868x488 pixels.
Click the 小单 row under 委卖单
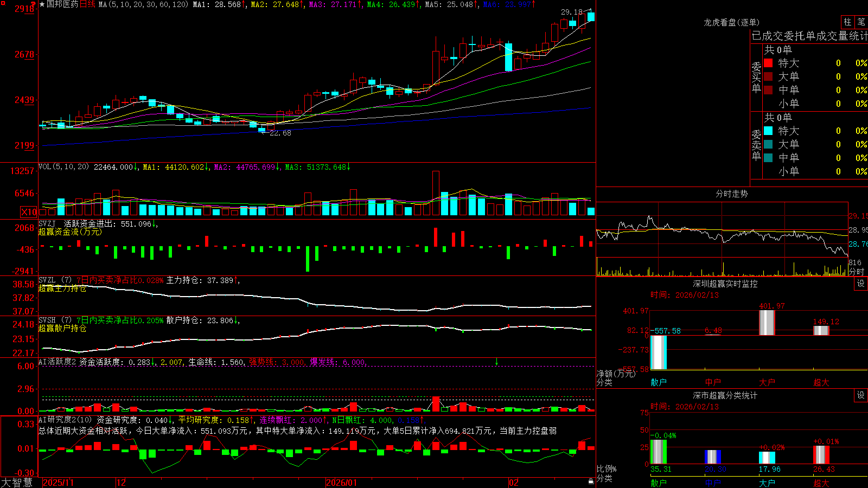tap(815, 171)
